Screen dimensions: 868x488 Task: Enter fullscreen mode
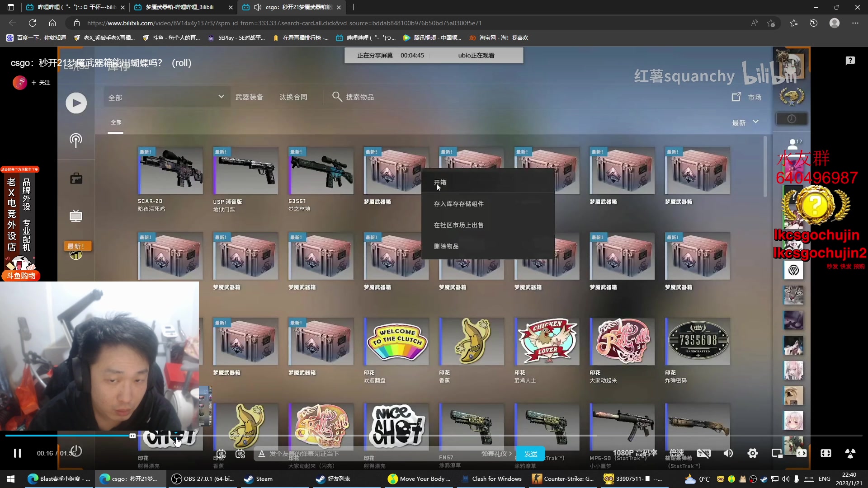click(x=850, y=453)
